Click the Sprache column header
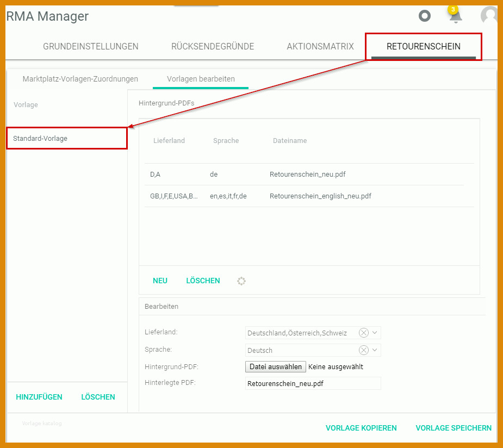This screenshot has width=503, height=448. pyautogui.click(x=226, y=140)
